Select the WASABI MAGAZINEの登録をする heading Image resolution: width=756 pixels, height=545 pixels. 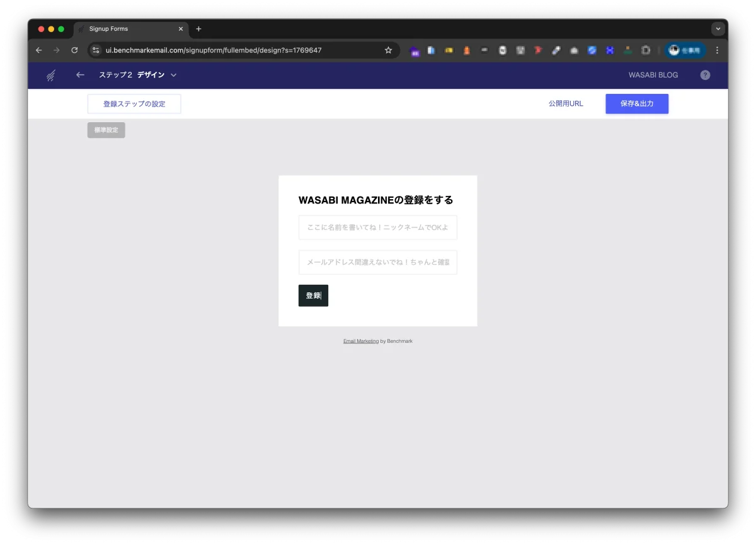pyautogui.click(x=375, y=200)
